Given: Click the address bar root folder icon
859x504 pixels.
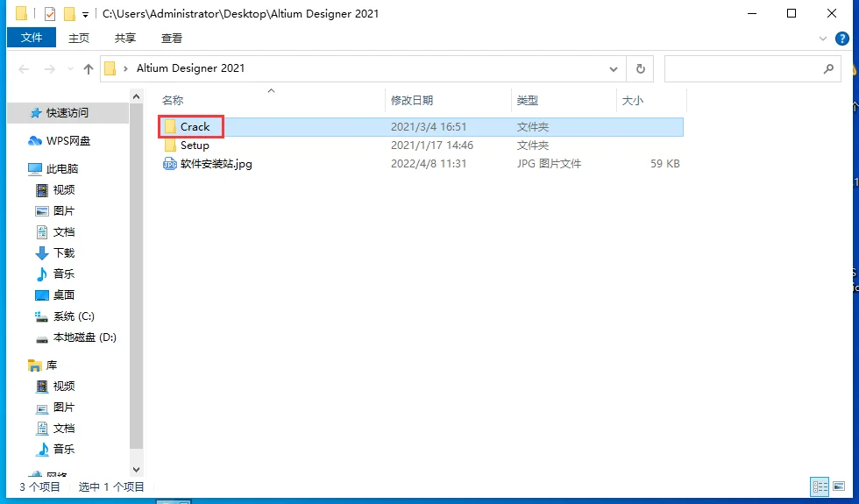Looking at the screenshot, I should [110, 69].
